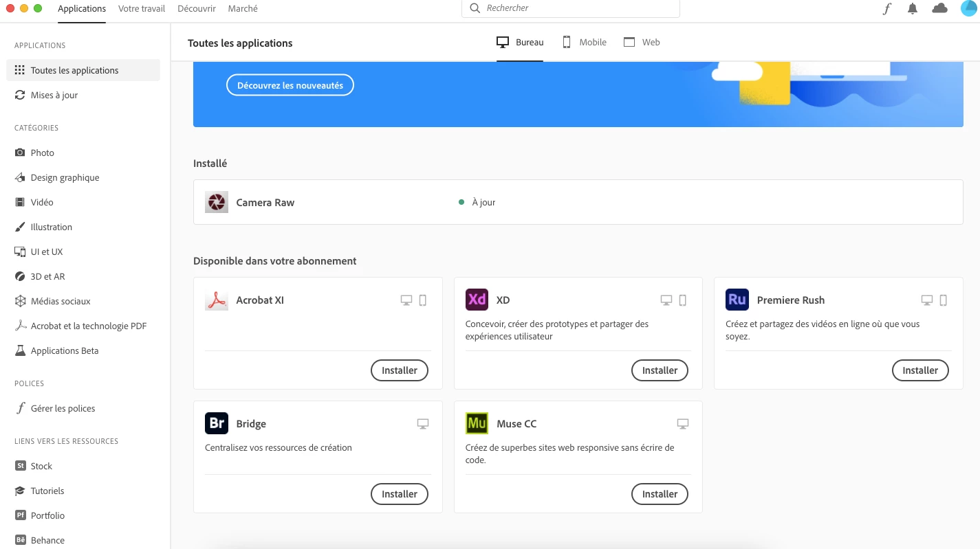Focus the Rechercher search field
This screenshot has width=980, height=549.
pos(571,8)
